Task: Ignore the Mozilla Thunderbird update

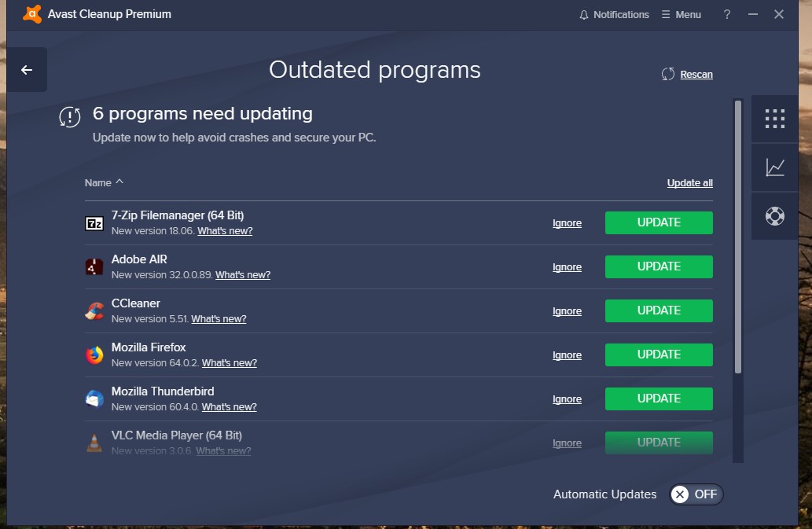Action: click(x=567, y=399)
